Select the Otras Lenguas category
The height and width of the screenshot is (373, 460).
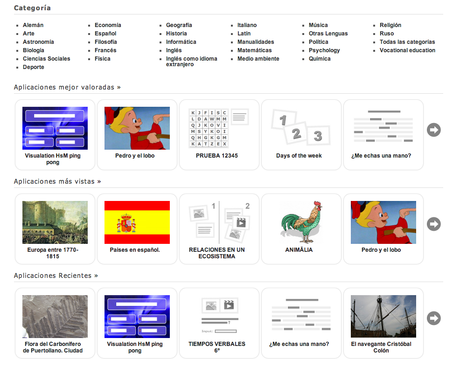pos(328,33)
